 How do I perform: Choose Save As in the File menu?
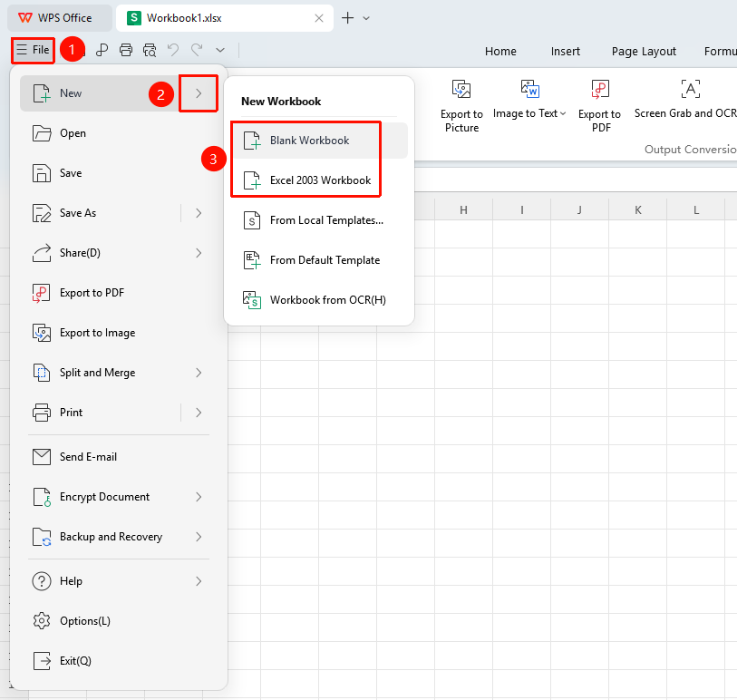point(100,213)
